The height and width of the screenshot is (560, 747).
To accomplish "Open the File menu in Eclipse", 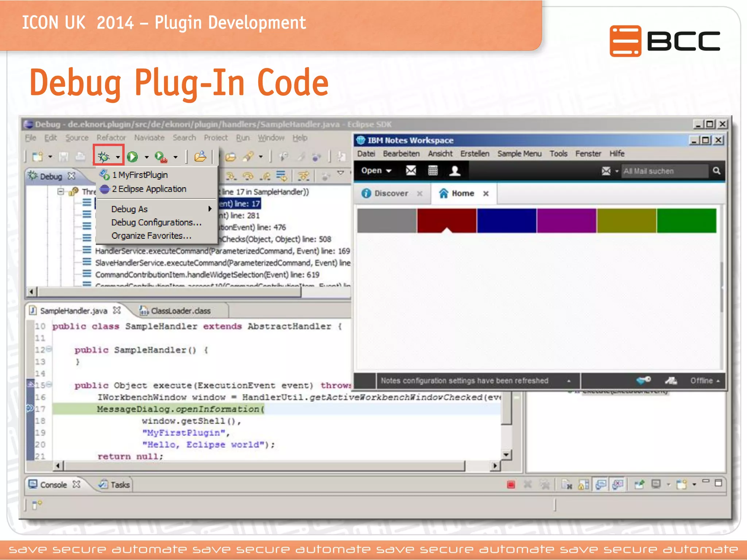I will tap(31, 138).
